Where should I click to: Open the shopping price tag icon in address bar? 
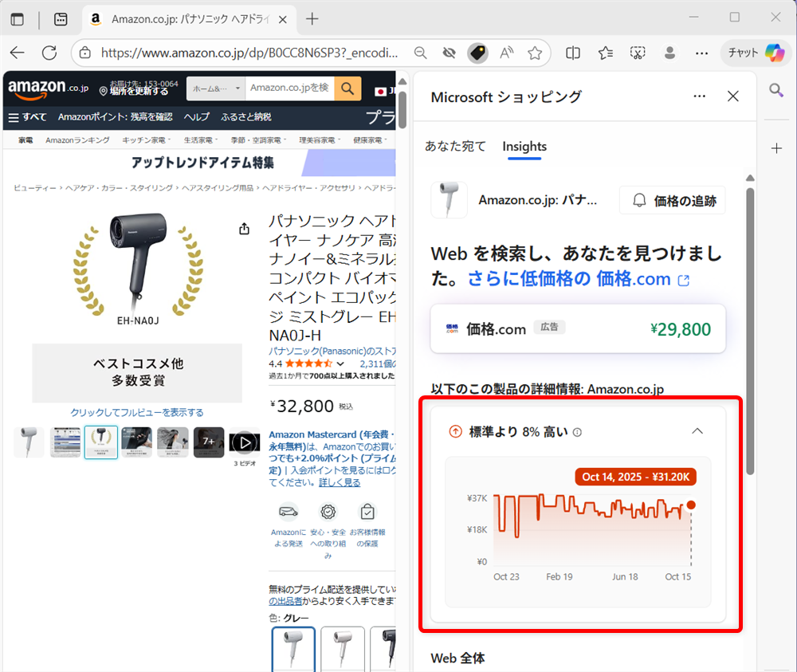click(477, 52)
